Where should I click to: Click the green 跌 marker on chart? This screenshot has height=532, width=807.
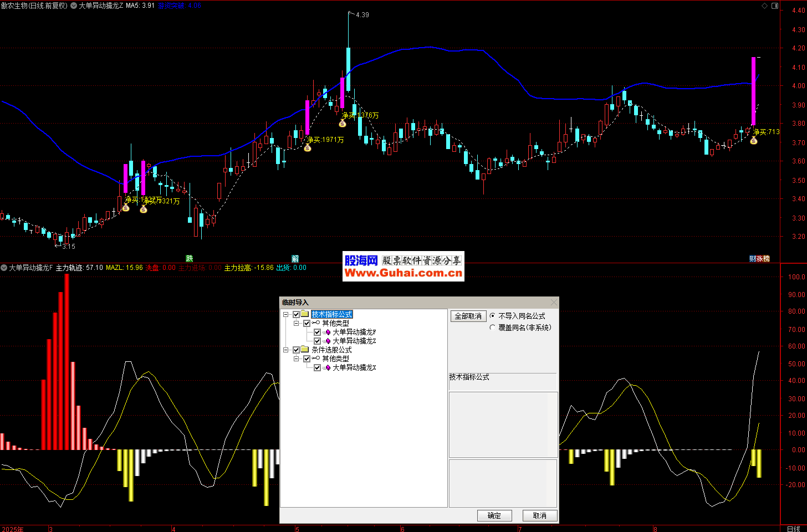click(190, 258)
